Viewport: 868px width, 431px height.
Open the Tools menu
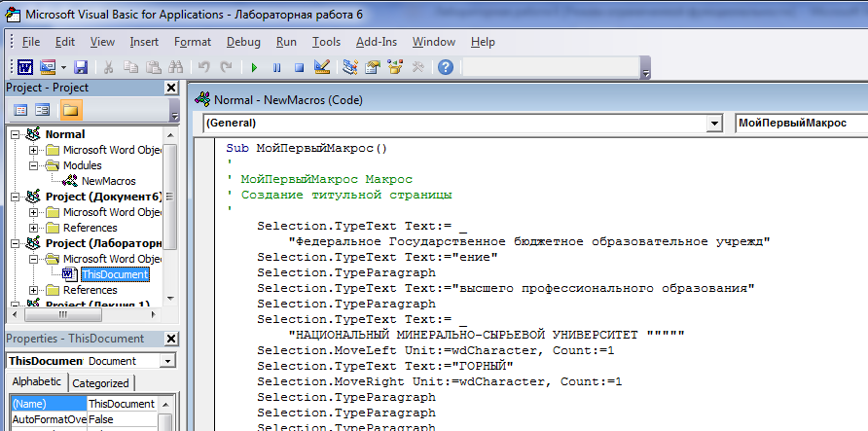coord(326,42)
